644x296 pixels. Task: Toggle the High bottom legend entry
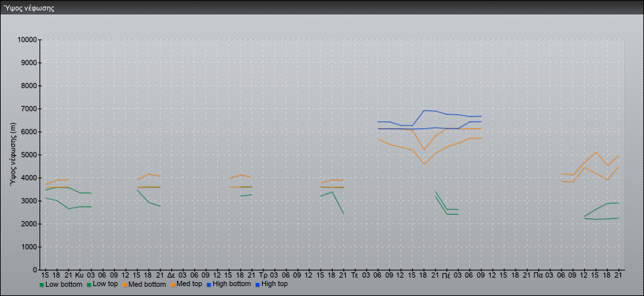[x=228, y=284]
